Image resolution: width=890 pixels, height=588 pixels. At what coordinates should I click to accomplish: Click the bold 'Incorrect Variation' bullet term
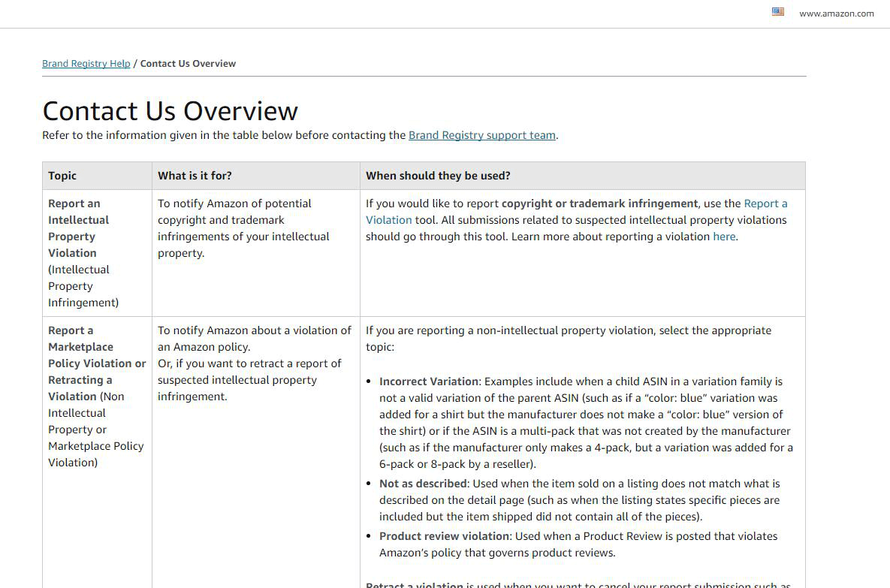[x=428, y=381]
